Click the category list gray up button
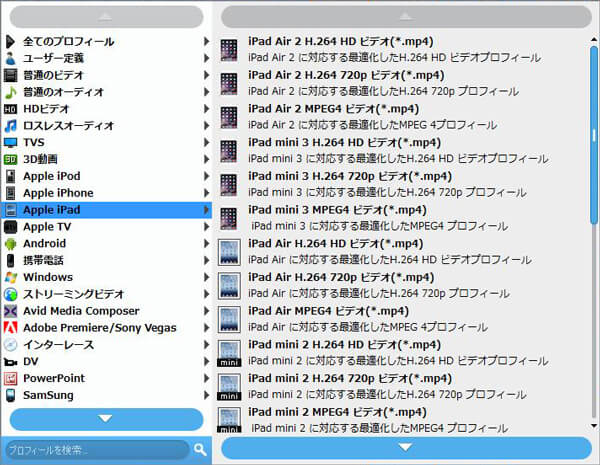The image size is (600, 465). 106,17
